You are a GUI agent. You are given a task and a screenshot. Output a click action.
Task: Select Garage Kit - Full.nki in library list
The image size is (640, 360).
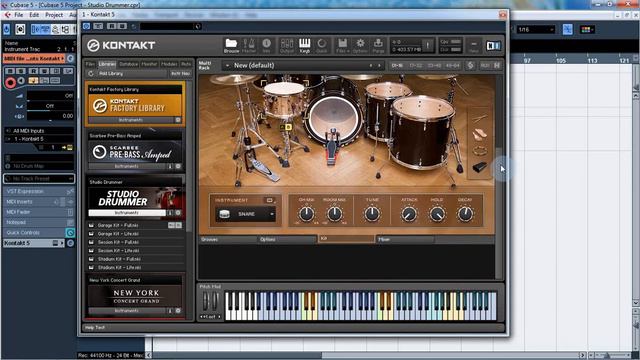[118, 225]
